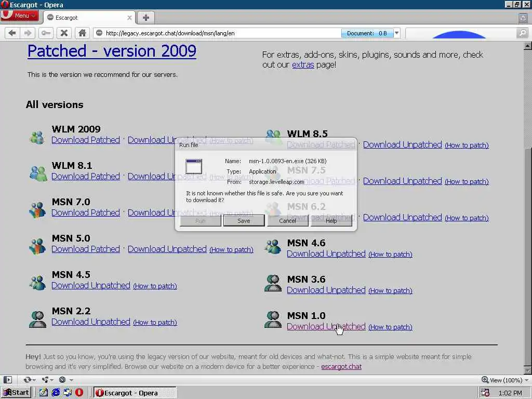This screenshot has height=399, width=532.
Task: Click the site badge in address bar
Action: 99,33
